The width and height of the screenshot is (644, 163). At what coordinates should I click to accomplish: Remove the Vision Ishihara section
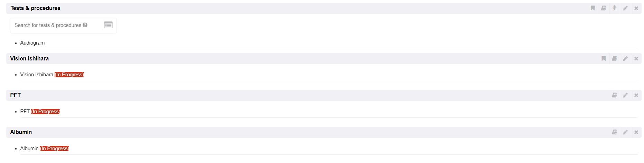tap(636, 58)
